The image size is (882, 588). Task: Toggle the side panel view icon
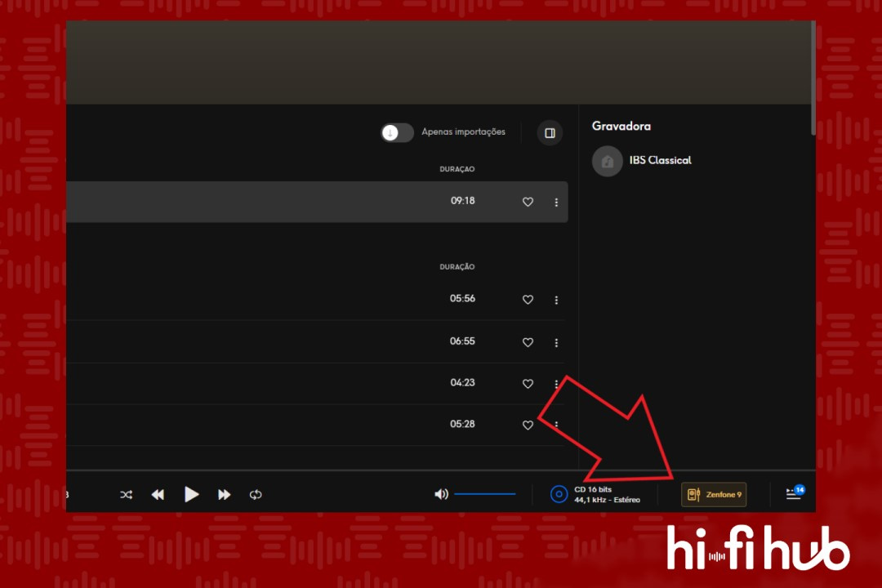point(550,133)
